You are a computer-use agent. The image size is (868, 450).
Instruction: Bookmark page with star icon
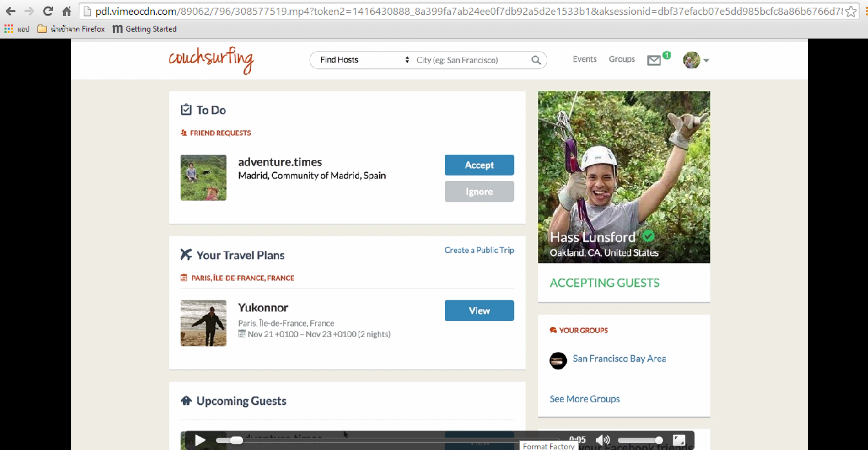851,11
